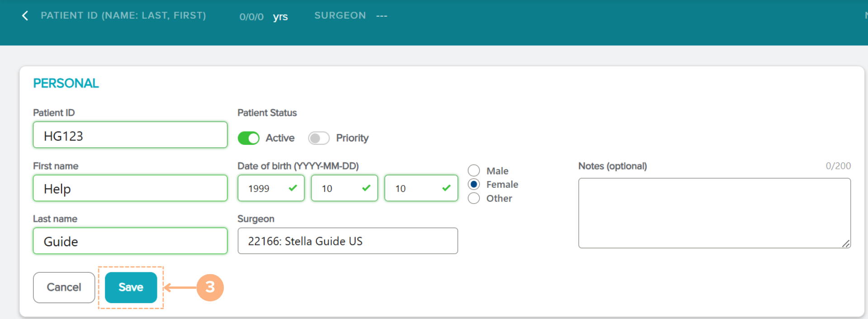Choose the Other gender option
Screen dimensions: 868x319
(x=474, y=198)
